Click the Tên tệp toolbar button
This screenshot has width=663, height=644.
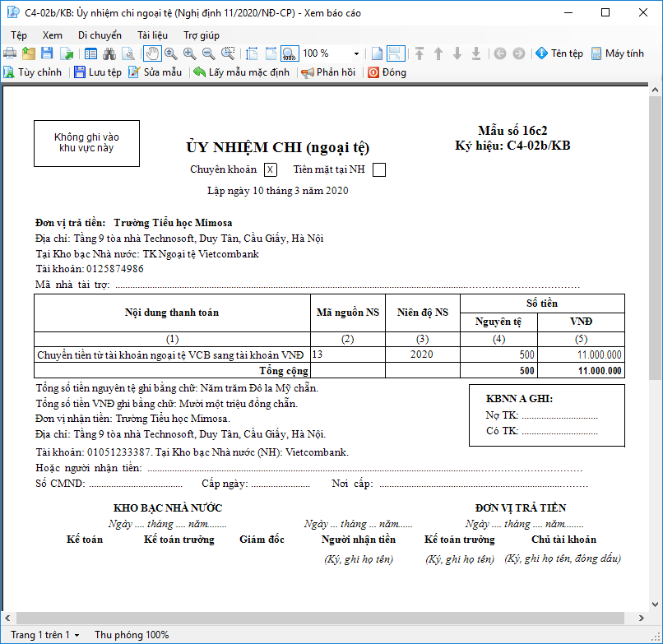pyautogui.click(x=559, y=53)
